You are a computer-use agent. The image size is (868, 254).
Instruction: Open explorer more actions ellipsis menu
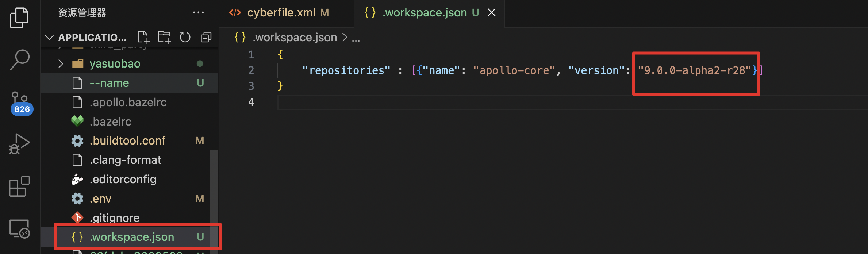tap(198, 13)
